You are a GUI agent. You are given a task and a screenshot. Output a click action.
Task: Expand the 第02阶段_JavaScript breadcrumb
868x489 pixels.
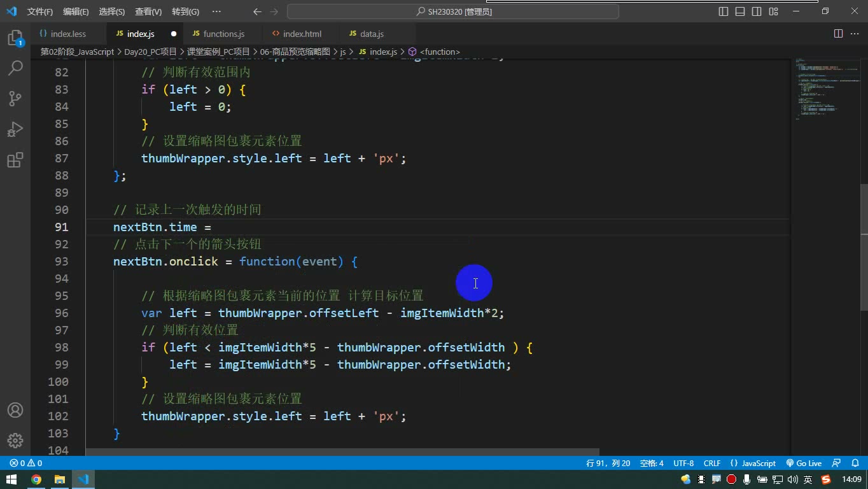[x=77, y=52]
